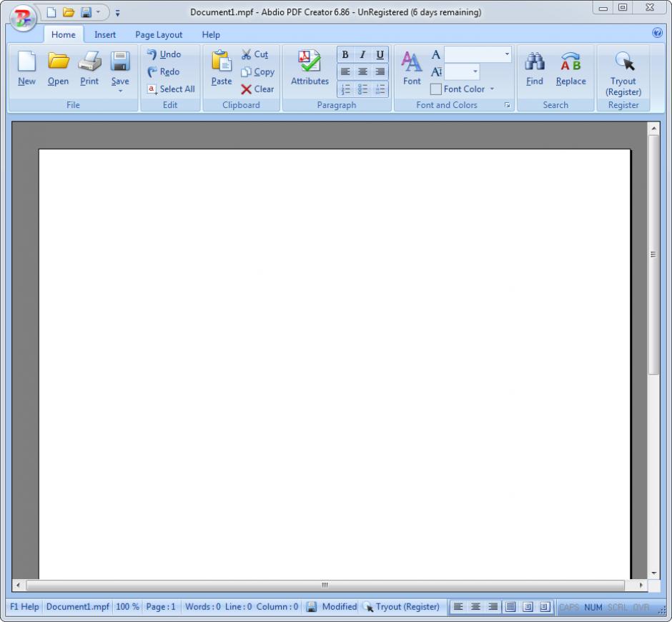The height and width of the screenshot is (622, 672).
Task: Click Copy in the Clipboard group
Action: coord(257,71)
